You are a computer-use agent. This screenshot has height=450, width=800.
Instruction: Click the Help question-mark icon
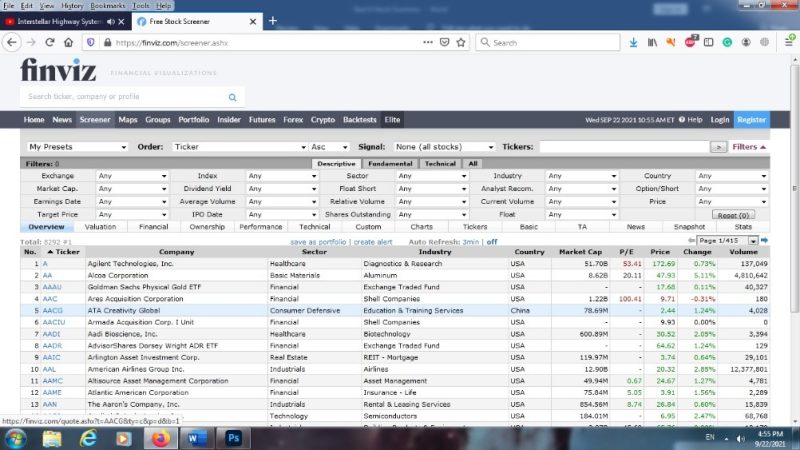(x=682, y=119)
